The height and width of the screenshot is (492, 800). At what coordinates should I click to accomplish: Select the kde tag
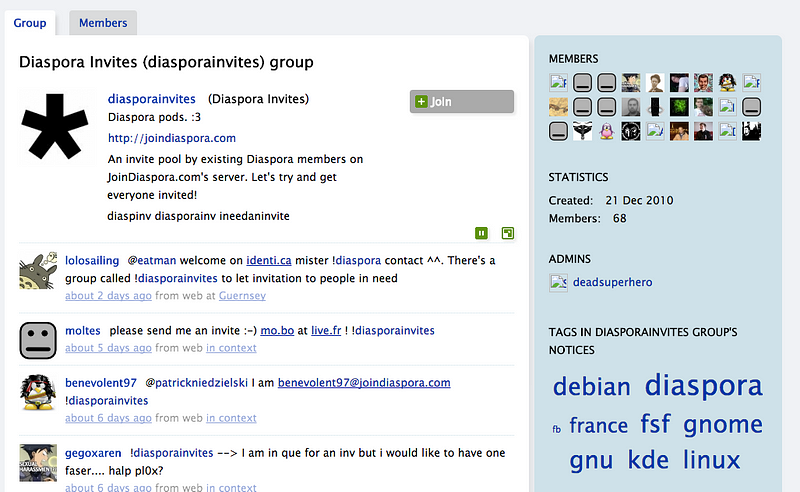point(648,459)
